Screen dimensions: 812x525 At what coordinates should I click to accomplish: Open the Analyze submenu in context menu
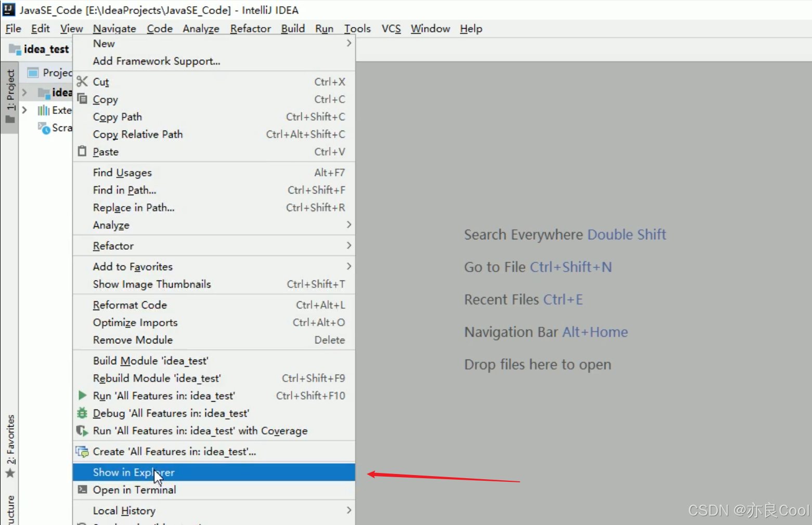[214, 225]
